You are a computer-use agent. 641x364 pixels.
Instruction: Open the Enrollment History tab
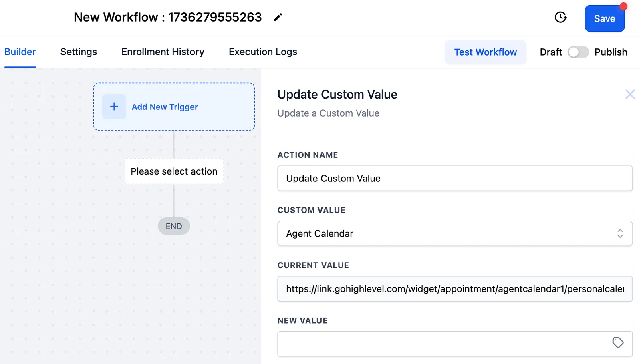point(163,52)
